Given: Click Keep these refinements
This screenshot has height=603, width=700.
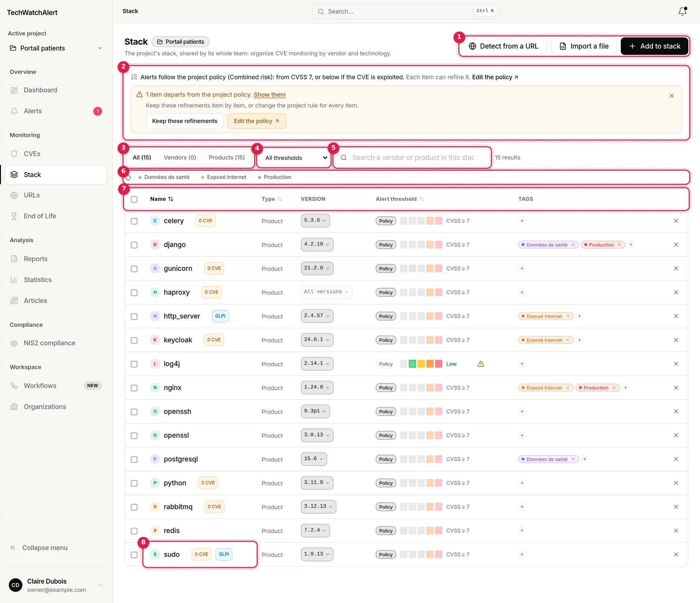Looking at the screenshot, I should point(184,121).
